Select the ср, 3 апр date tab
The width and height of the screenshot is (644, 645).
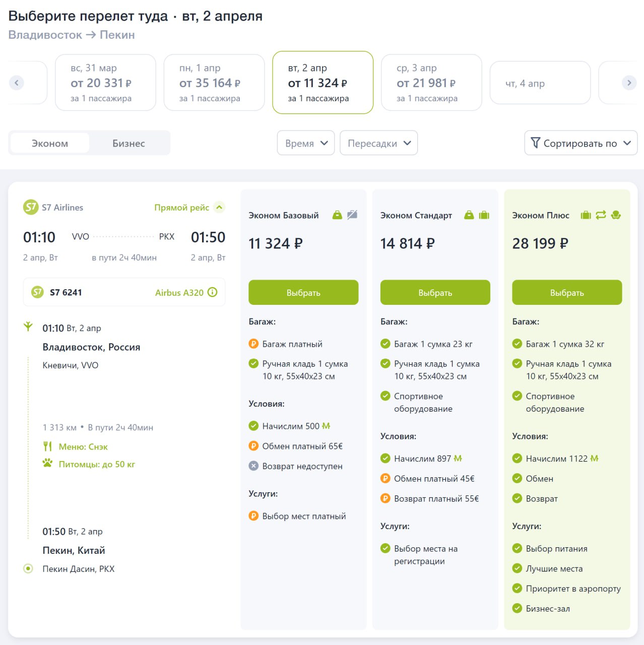(x=431, y=83)
